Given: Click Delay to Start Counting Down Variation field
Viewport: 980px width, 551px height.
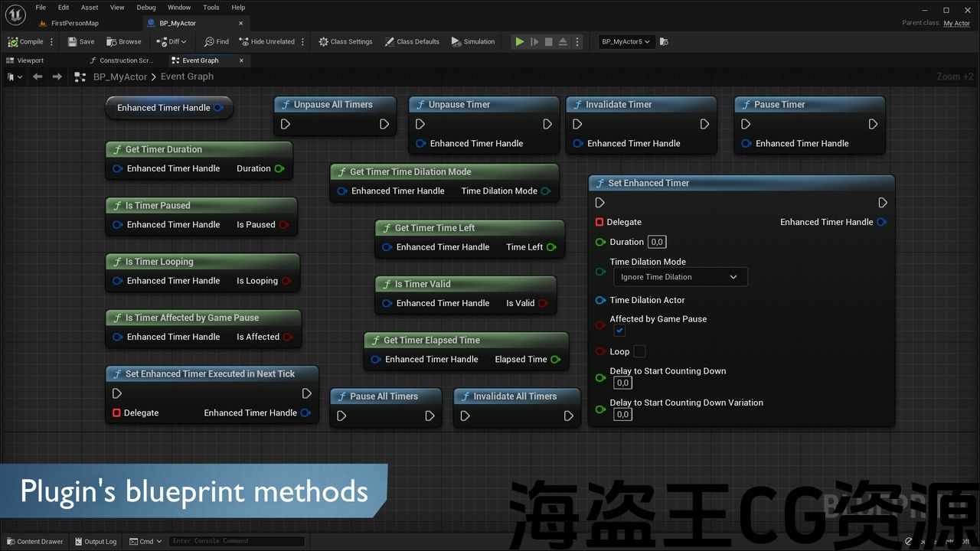Looking at the screenshot, I should 622,414.
